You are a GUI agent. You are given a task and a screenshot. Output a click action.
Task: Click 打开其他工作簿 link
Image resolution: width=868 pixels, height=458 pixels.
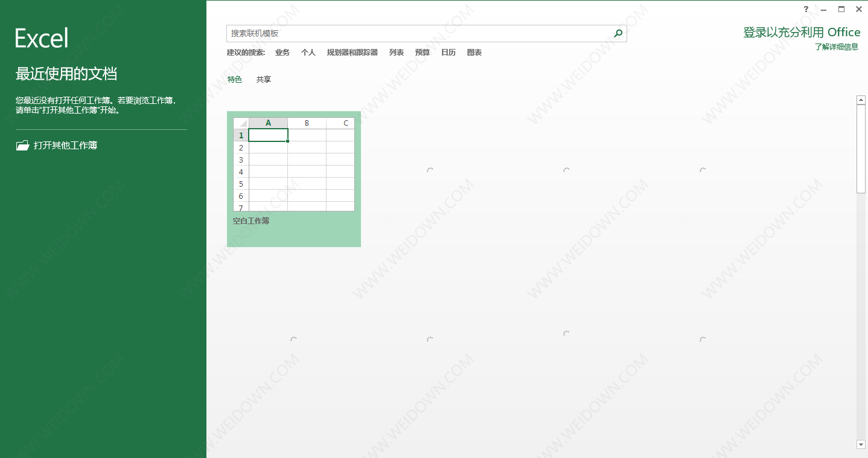66,146
